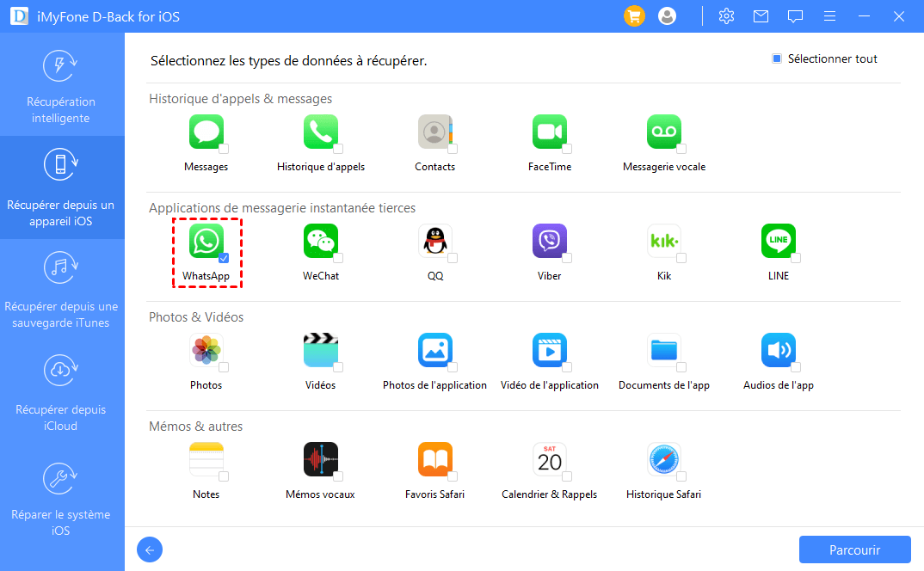Select the Voice Memos (Mémos vocaux) icon
924x571 pixels.
click(x=320, y=460)
